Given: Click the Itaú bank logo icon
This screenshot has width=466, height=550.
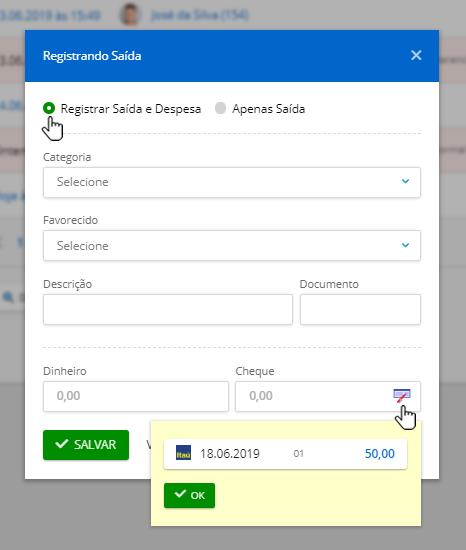Looking at the screenshot, I should tap(183, 453).
